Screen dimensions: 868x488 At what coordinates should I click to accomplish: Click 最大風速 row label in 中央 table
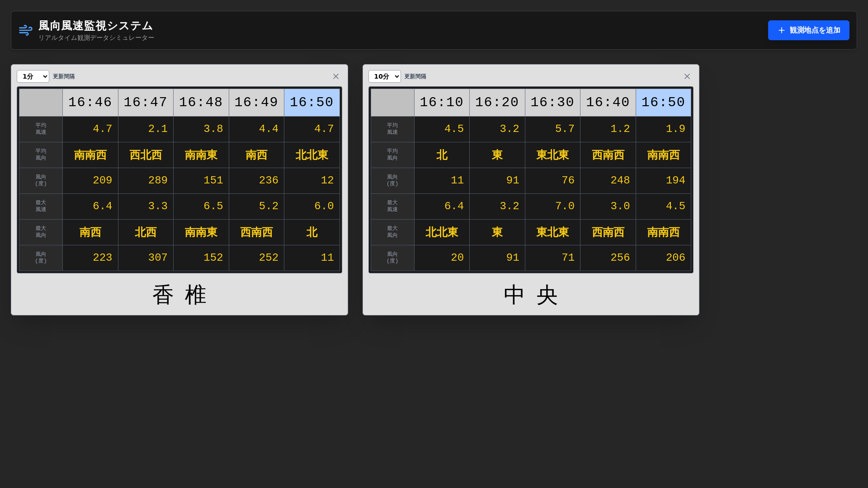392,206
